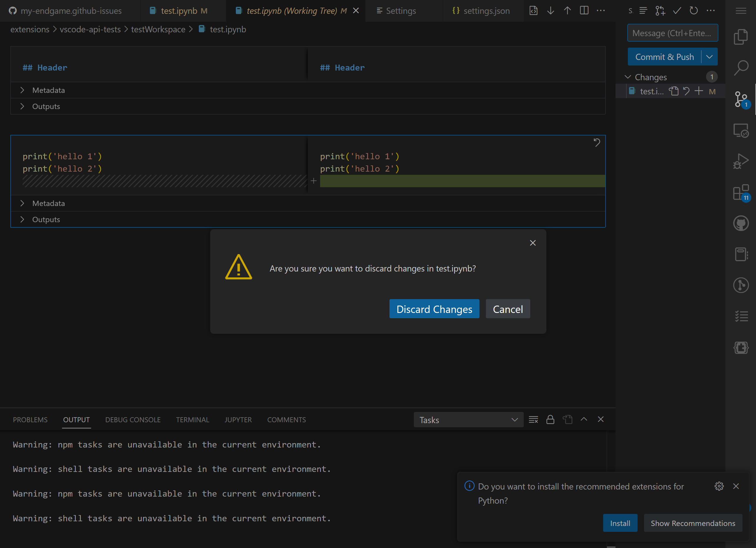Type a commit message in the Message field
This screenshot has height=548, width=756.
coord(672,33)
